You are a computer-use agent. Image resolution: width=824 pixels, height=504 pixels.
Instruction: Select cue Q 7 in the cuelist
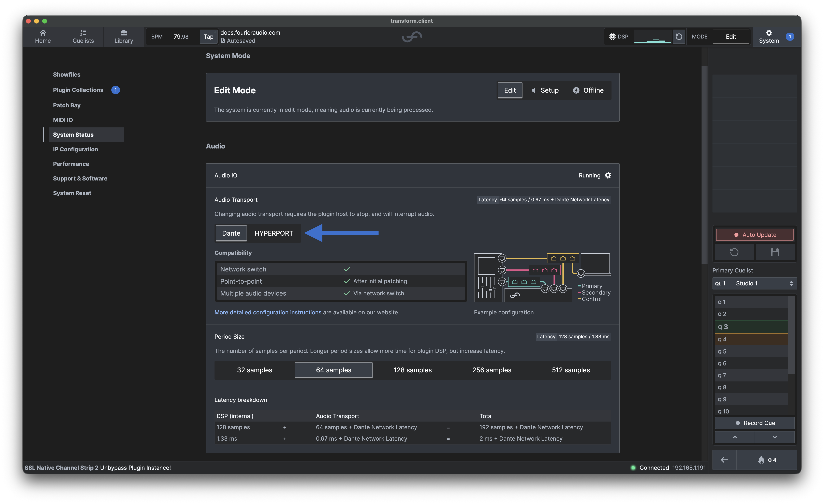click(751, 375)
